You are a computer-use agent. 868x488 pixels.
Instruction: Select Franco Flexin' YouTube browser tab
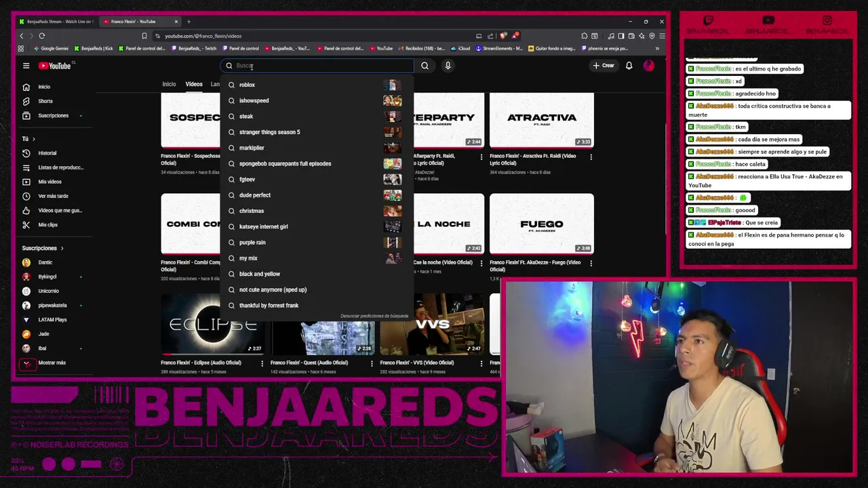pos(141,22)
